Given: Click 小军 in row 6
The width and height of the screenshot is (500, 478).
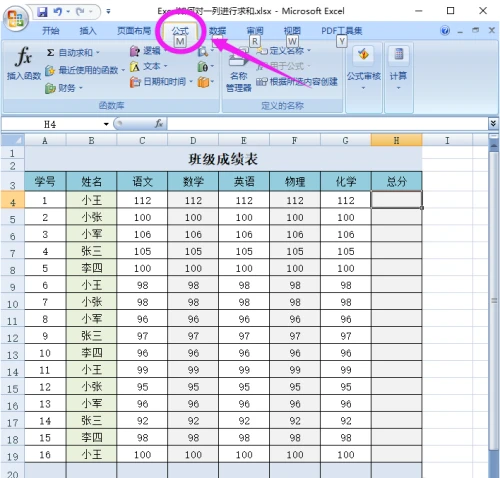Looking at the screenshot, I should pos(92,234).
